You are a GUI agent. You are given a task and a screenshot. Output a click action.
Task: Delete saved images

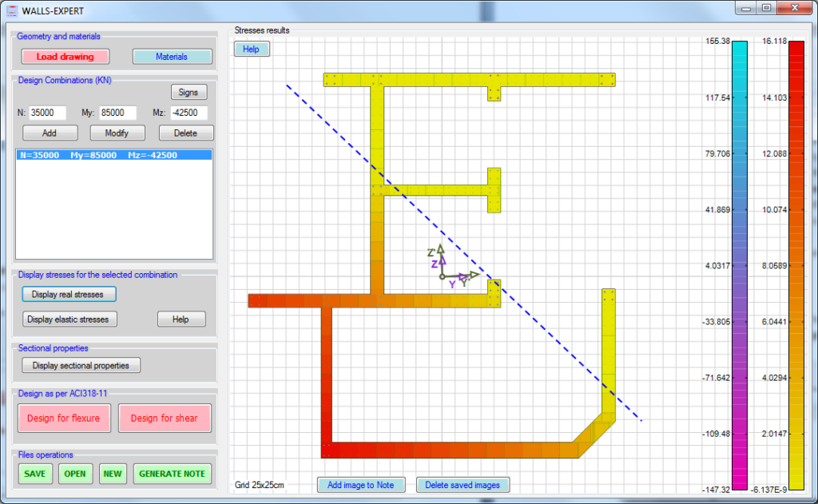pos(463,485)
